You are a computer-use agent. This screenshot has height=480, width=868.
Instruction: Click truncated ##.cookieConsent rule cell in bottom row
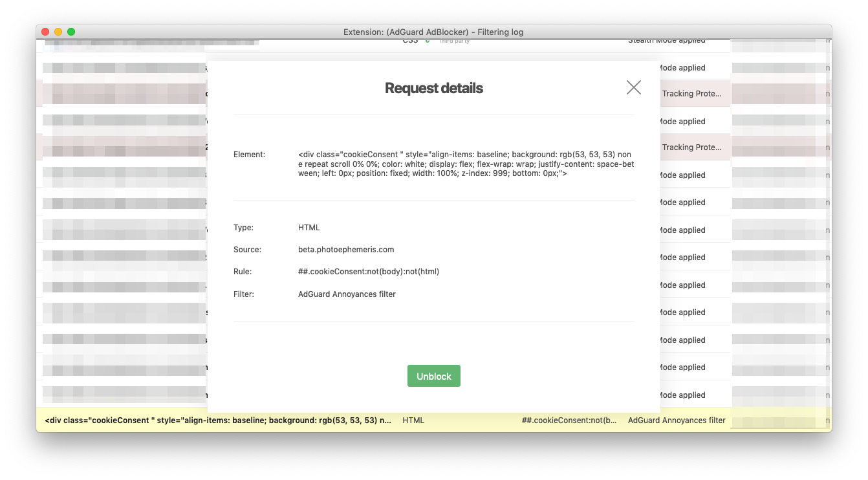569,420
